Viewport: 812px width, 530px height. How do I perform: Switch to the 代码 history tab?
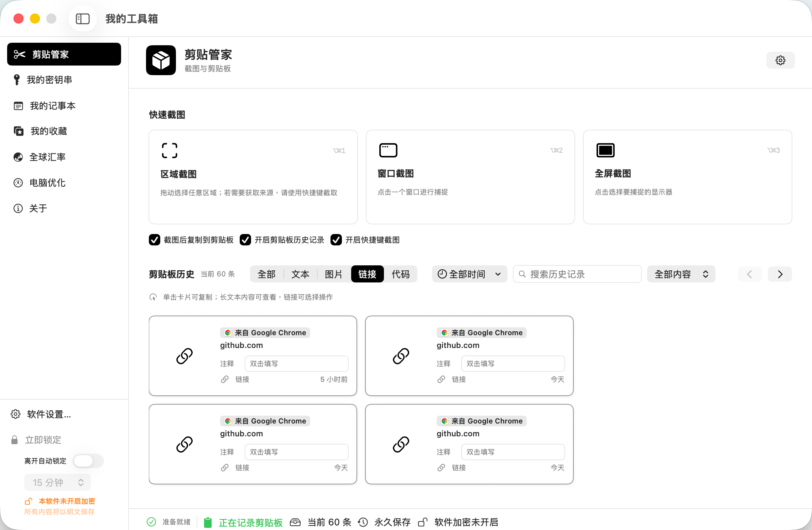[x=401, y=274]
